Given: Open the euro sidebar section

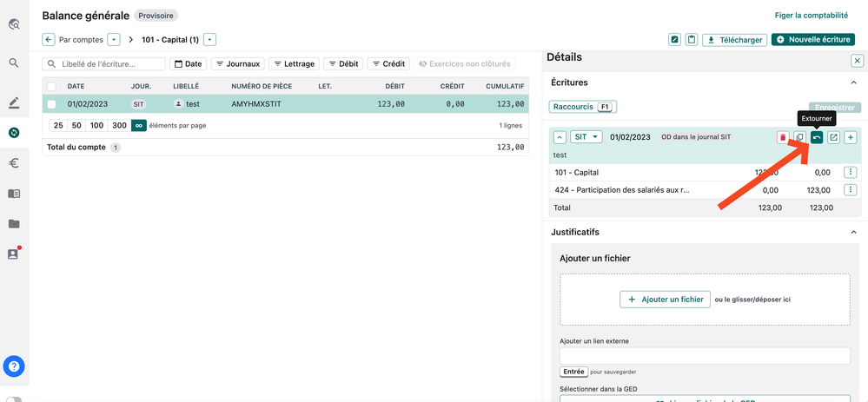Looking at the screenshot, I should click(x=14, y=162).
